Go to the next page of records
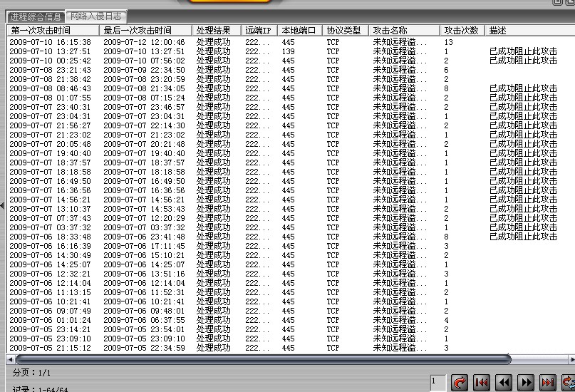The image size is (575, 392). point(526,383)
